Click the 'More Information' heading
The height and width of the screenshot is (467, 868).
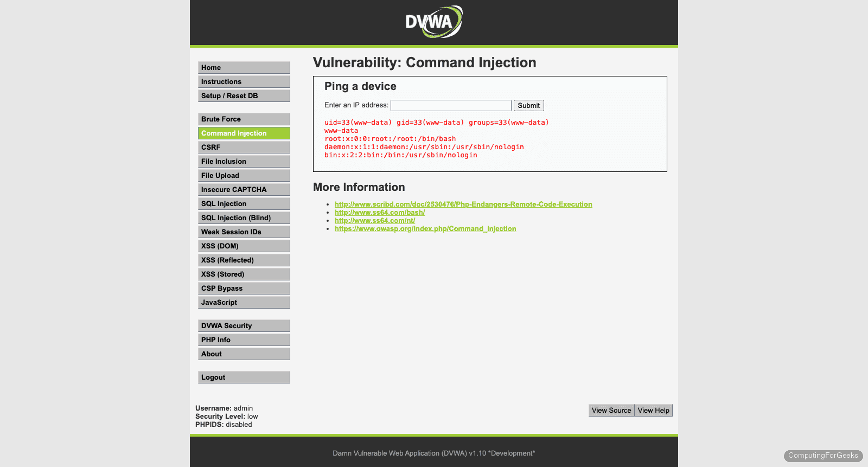359,187
